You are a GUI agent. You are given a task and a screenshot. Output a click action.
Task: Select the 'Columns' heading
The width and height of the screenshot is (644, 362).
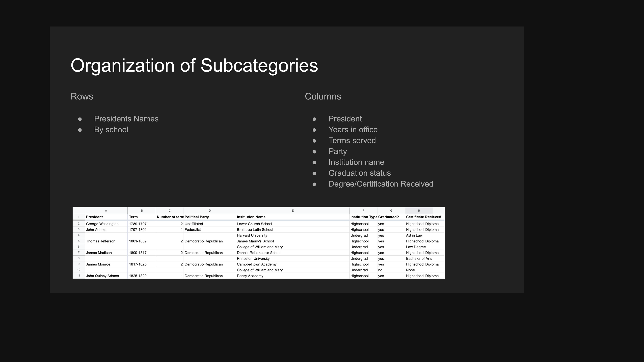tap(323, 96)
